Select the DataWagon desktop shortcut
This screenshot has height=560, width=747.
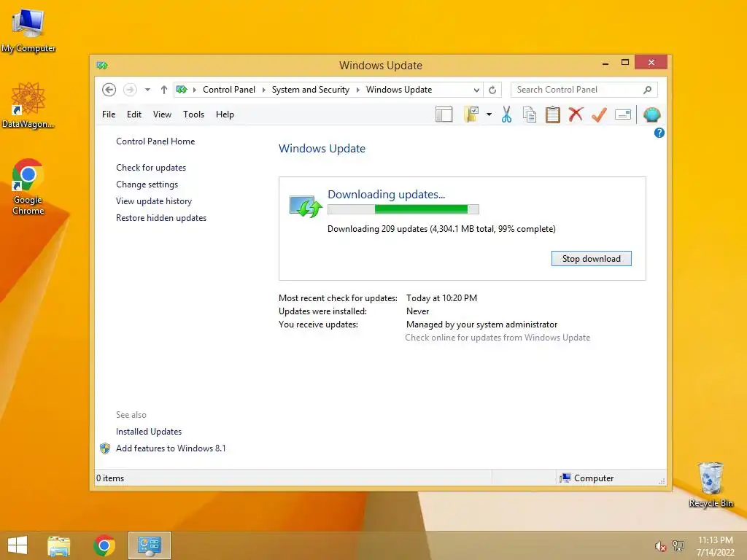(28, 105)
